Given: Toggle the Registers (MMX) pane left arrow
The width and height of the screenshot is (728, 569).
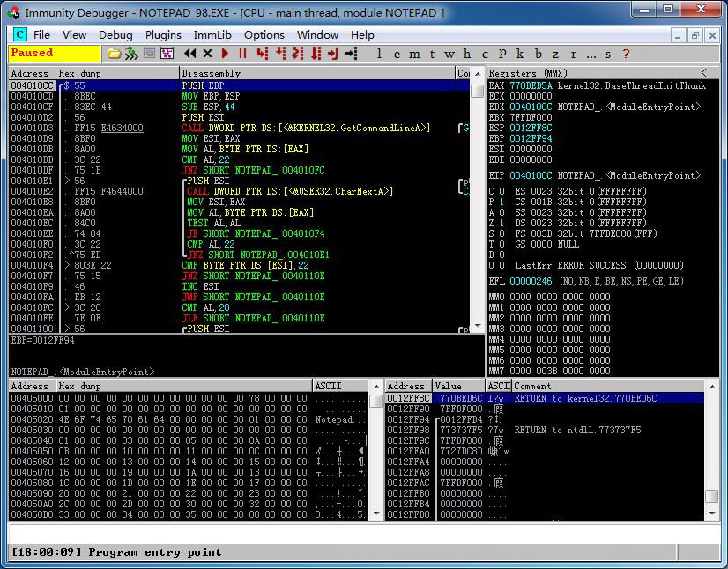Looking at the screenshot, I should tap(704, 72).
